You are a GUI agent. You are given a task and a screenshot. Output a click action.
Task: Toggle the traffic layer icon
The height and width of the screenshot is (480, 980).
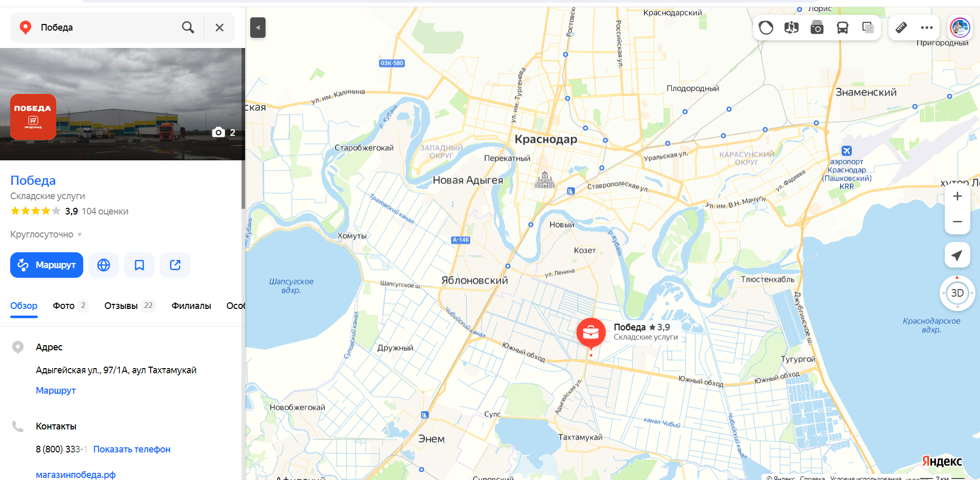click(x=766, y=28)
